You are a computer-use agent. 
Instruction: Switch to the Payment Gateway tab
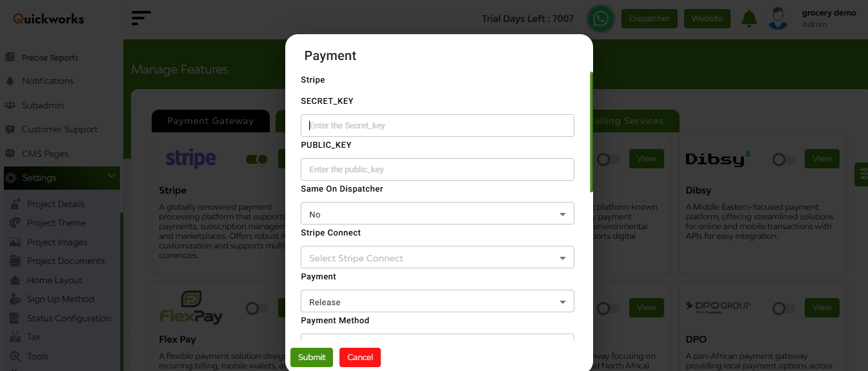[x=210, y=121]
